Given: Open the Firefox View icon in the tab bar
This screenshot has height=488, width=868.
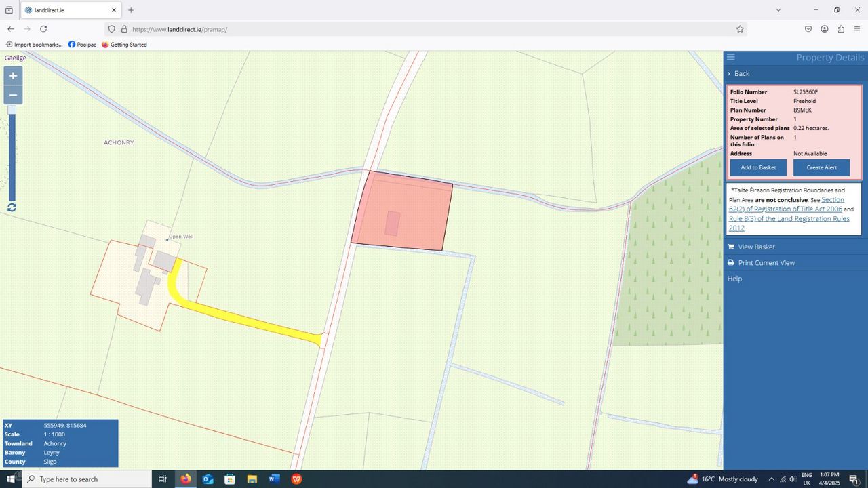Looking at the screenshot, I should coord(9,10).
